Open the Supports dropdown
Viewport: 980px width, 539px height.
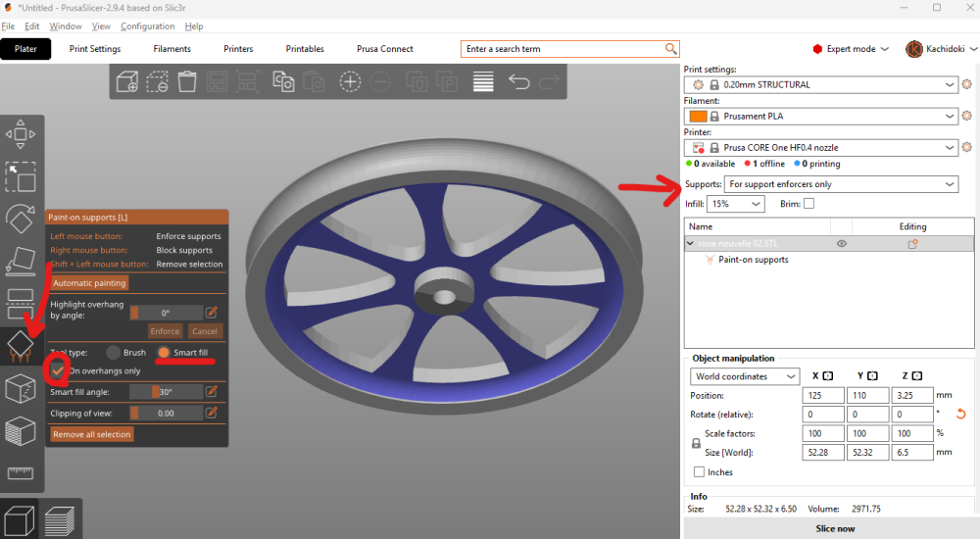pos(841,184)
